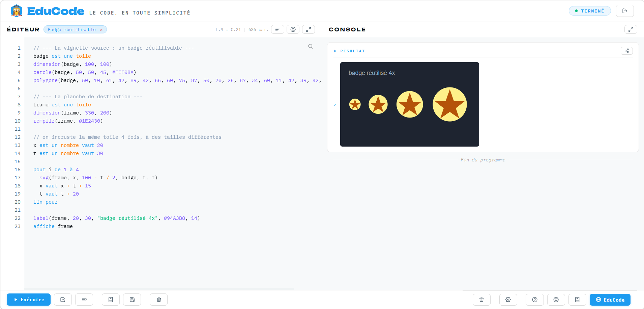The image size is (644, 309).
Task: Click the cursor position L.9 : C.21
Action: (228, 30)
